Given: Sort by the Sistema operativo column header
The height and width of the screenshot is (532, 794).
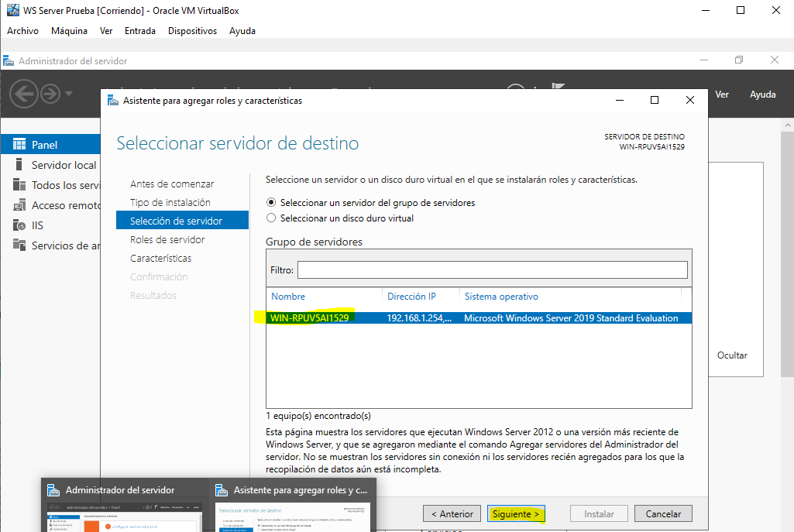Looking at the screenshot, I should pos(501,297).
